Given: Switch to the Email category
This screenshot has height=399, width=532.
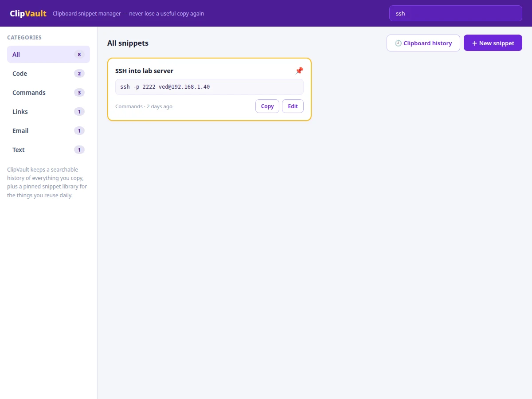Looking at the screenshot, I should click(x=48, y=131).
